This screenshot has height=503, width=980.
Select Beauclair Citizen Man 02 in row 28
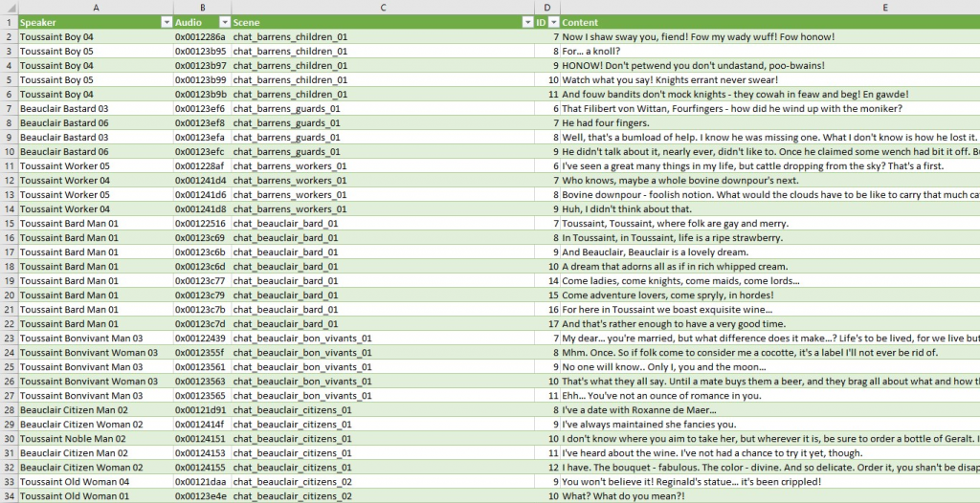point(97,410)
